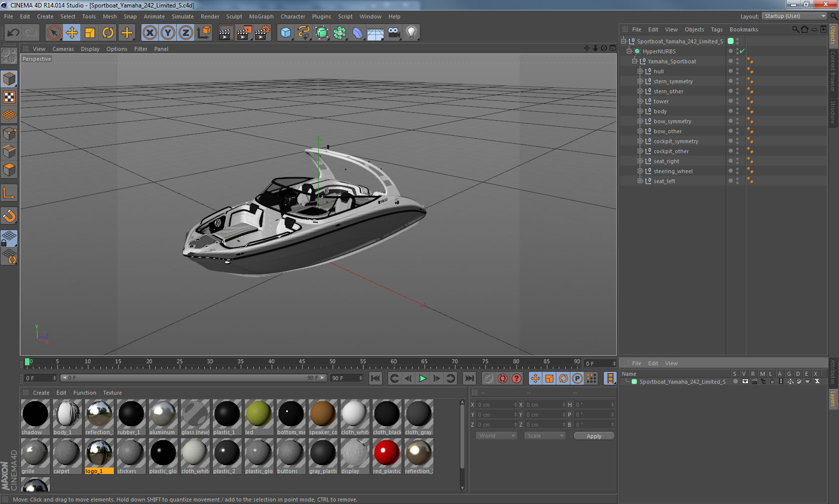This screenshot has height=504, width=839.
Task: Open the Material Manager Create menu
Action: click(x=41, y=393)
